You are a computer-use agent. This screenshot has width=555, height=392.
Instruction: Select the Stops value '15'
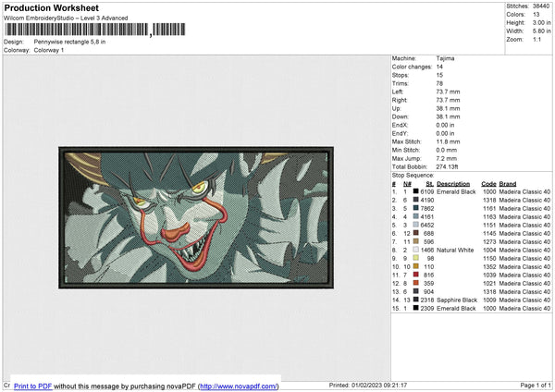[439, 75]
